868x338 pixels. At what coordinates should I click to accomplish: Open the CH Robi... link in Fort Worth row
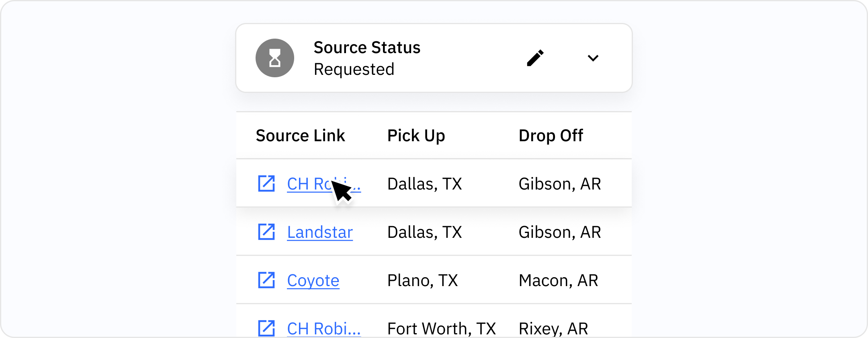[x=324, y=329]
